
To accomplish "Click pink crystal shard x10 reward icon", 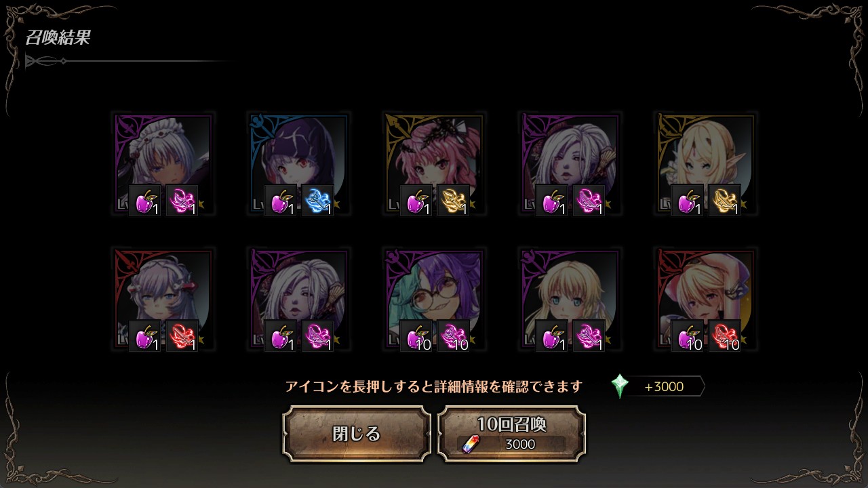I will pyautogui.click(x=453, y=336).
